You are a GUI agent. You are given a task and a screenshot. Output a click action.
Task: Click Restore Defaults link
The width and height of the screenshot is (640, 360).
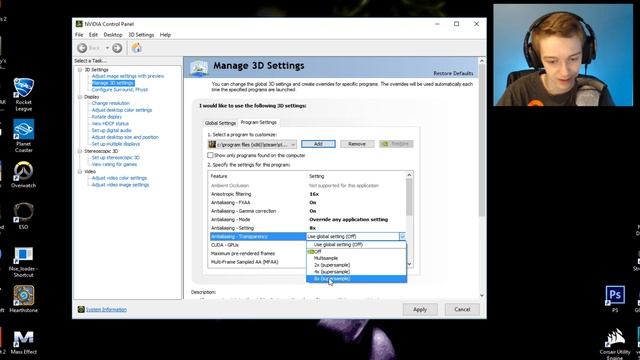(453, 73)
